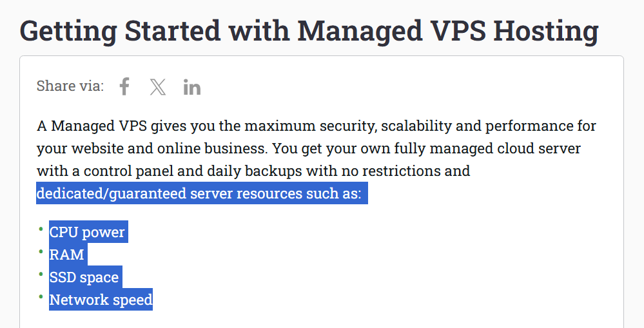The height and width of the screenshot is (328, 644).
Task: Click the green bullet before "Network speed"
Action: pyautogui.click(x=41, y=296)
